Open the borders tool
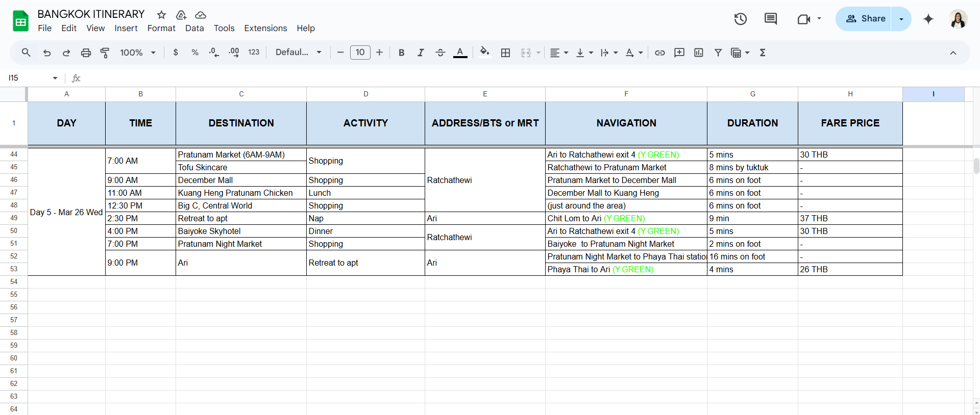 click(505, 53)
